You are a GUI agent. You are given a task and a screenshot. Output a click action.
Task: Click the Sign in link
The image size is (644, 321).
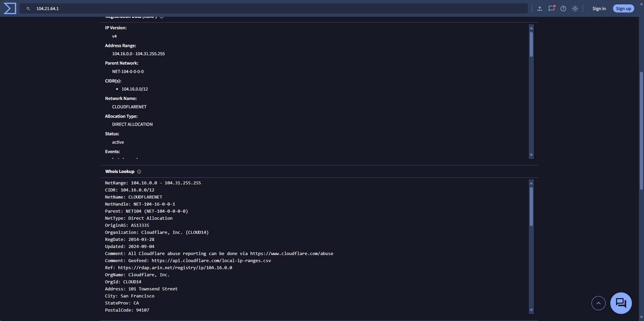(599, 9)
